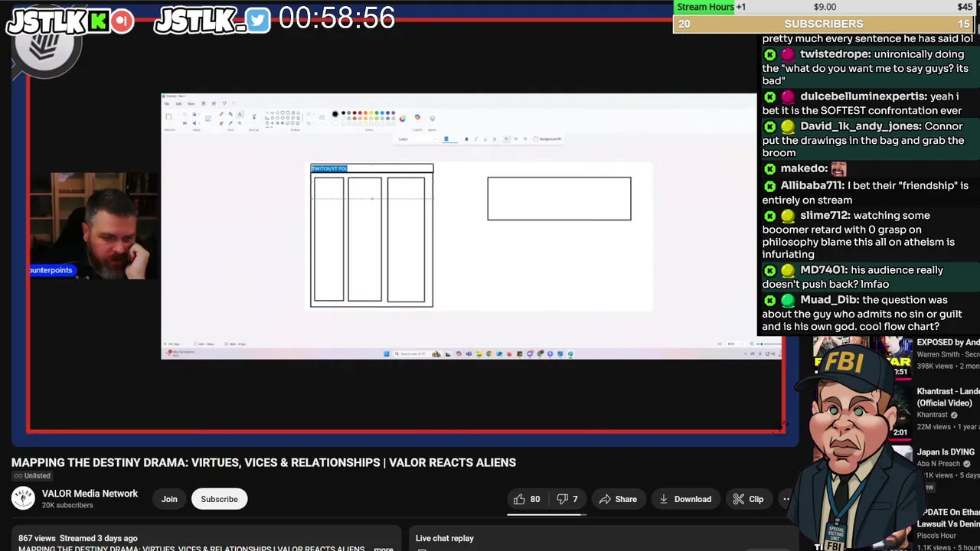
Task: Open the more actions ellipsis beside Clip
Action: tap(786, 499)
